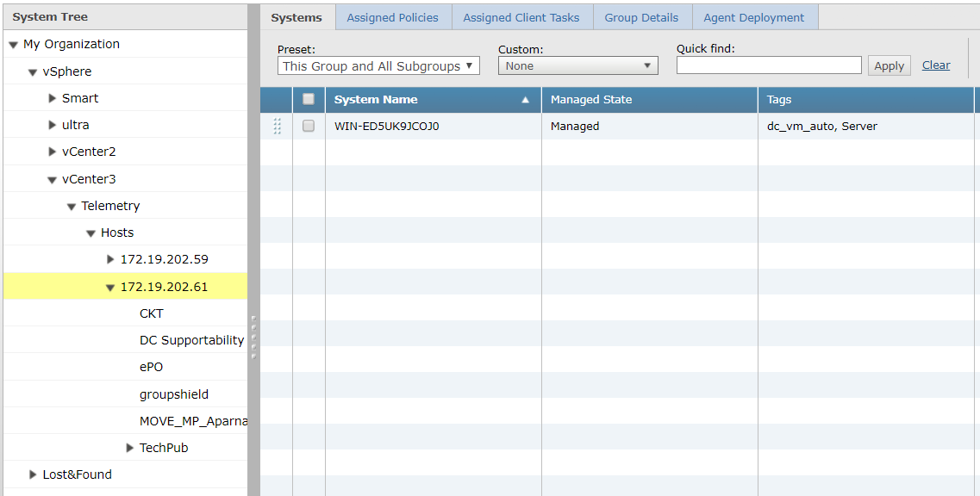Open the Preset dropdown
This screenshot has height=496, width=980.
(378, 65)
